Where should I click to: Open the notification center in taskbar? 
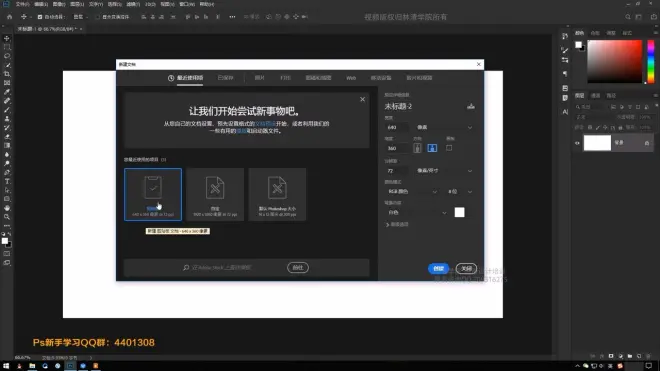[x=649, y=366]
